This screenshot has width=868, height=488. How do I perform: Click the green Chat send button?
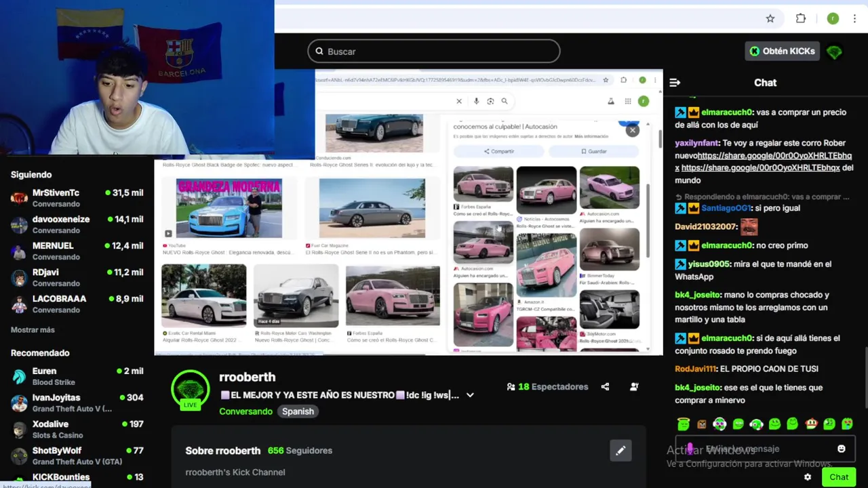pyautogui.click(x=839, y=477)
